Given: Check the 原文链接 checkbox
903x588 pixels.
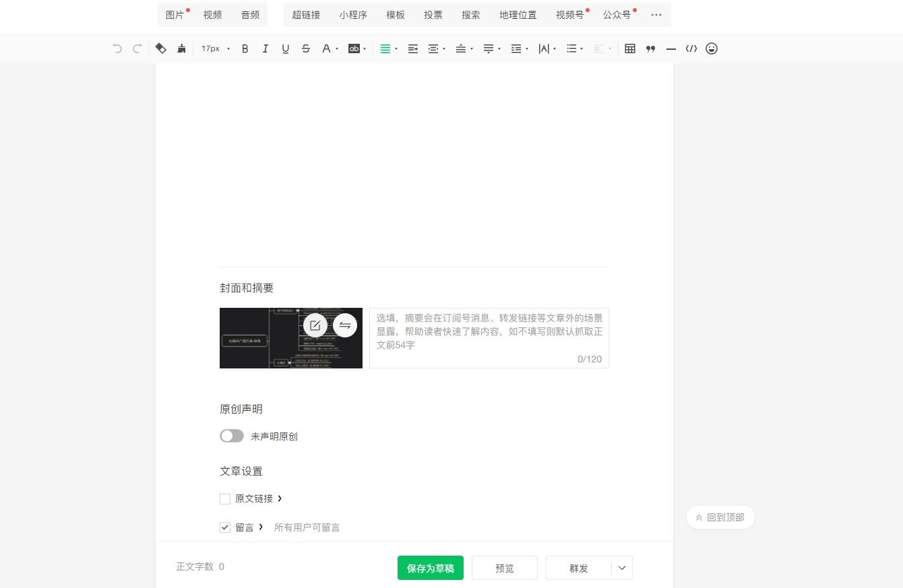Looking at the screenshot, I should 225,499.
